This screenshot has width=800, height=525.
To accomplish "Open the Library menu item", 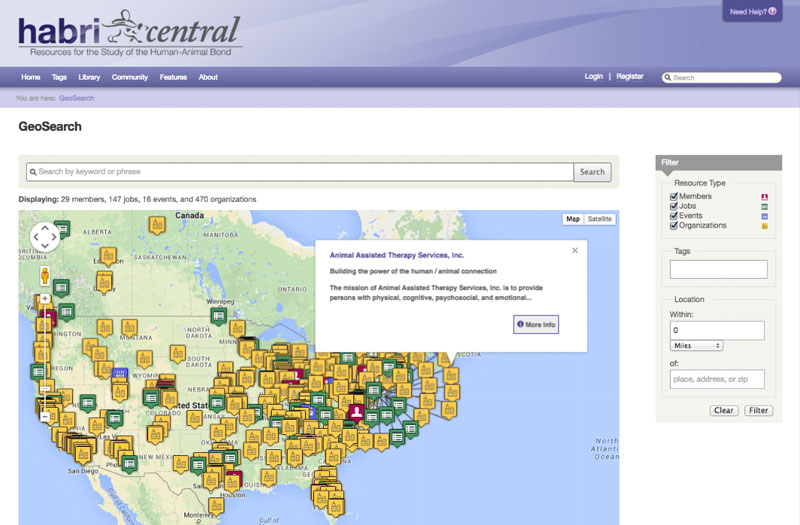I will tap(89, 77).
